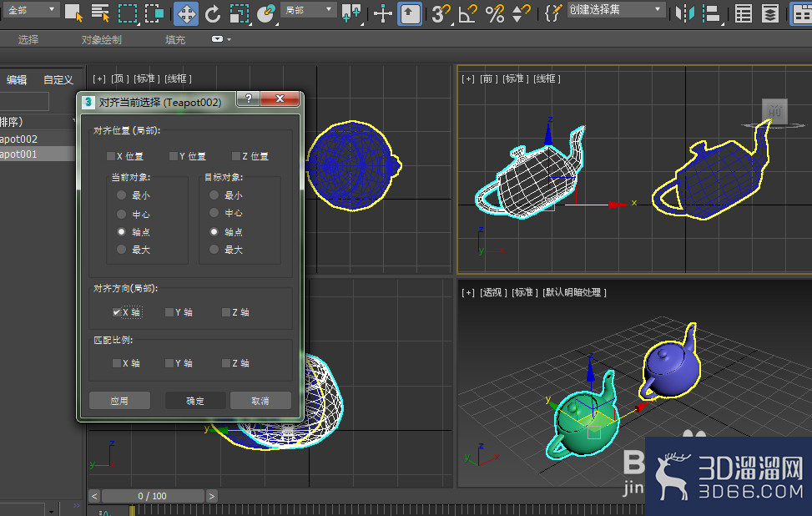This screenshot has height=516, width=812.
Task: Toggle Window/Crossing selection mode
Action: (154, 13)
